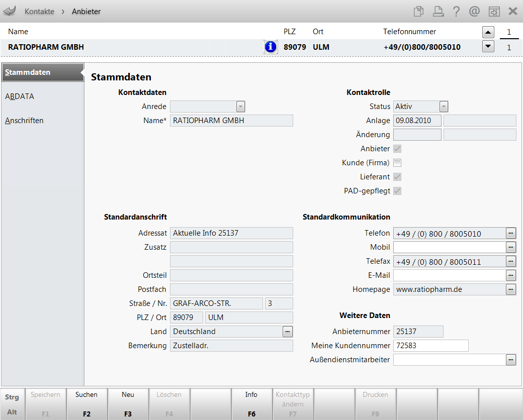The width and height of the screenshot is (523, 420).
Task: Click the Strg modifier key button
Action: coord(12,397)
